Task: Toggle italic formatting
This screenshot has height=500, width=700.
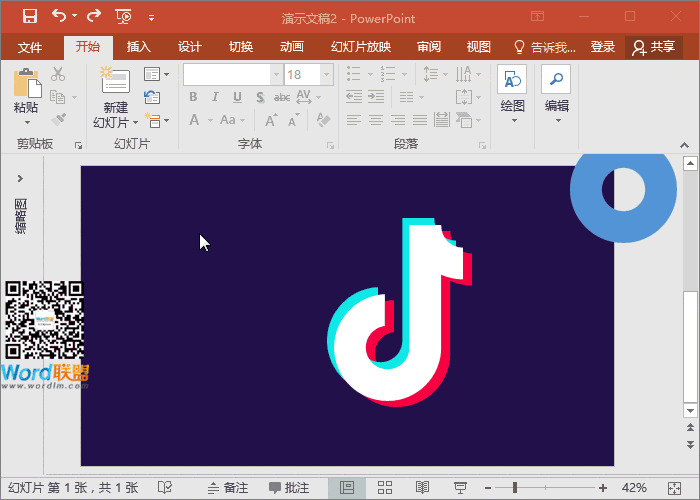Action: [215, 97]
